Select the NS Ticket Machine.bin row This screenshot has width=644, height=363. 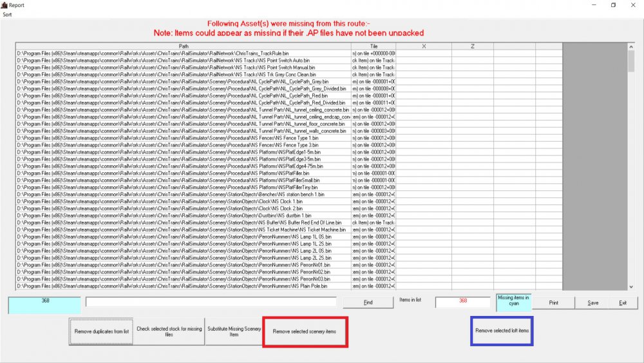tap(184, 230)
